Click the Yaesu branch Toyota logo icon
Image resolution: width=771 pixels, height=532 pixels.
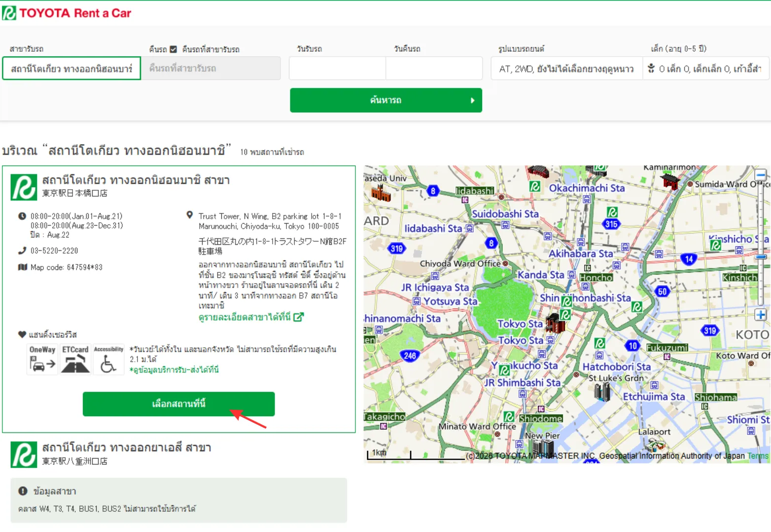(24, 455)
